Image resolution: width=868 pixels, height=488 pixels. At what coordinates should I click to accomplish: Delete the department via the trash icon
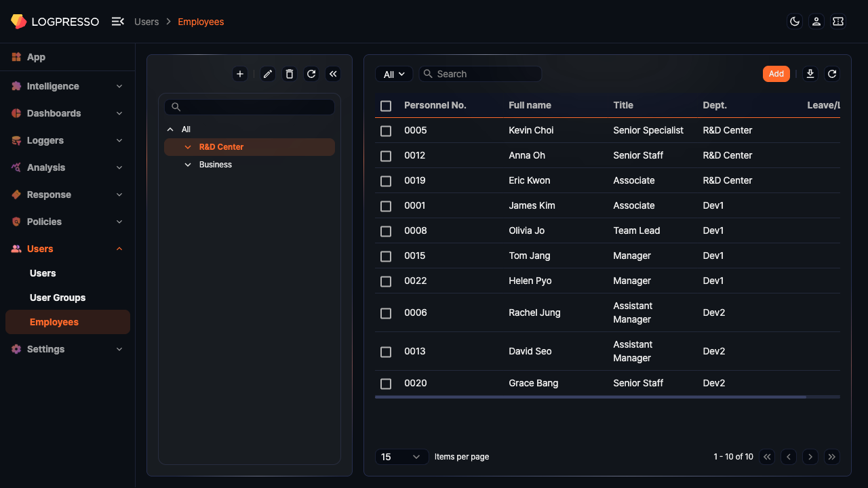[289, 73]
